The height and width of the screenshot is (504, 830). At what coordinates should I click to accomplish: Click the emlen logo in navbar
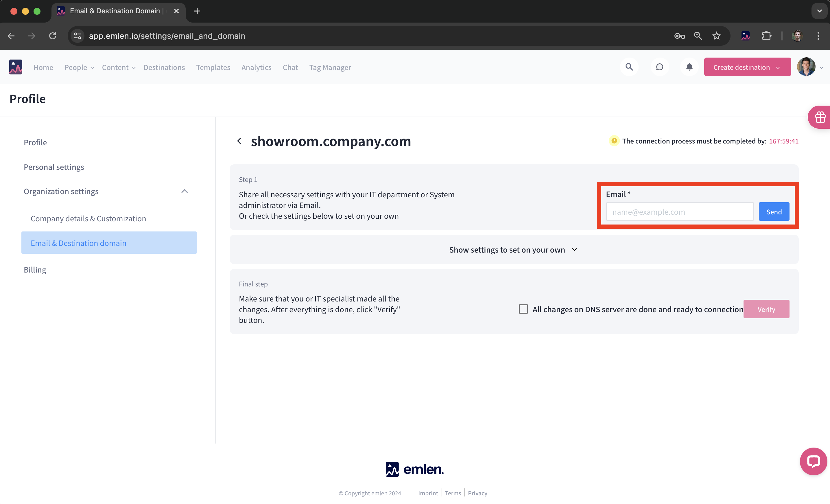point(16,67)
